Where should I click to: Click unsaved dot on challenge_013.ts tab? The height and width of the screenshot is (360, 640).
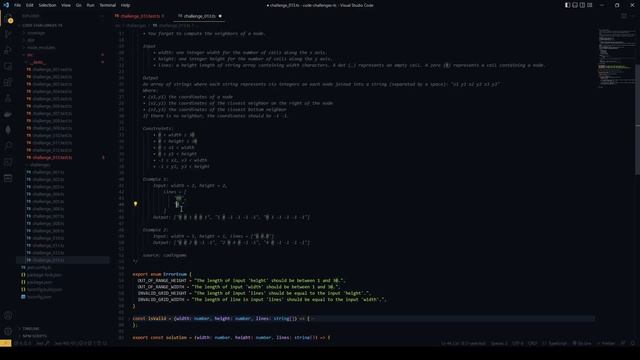pos(220,16)
